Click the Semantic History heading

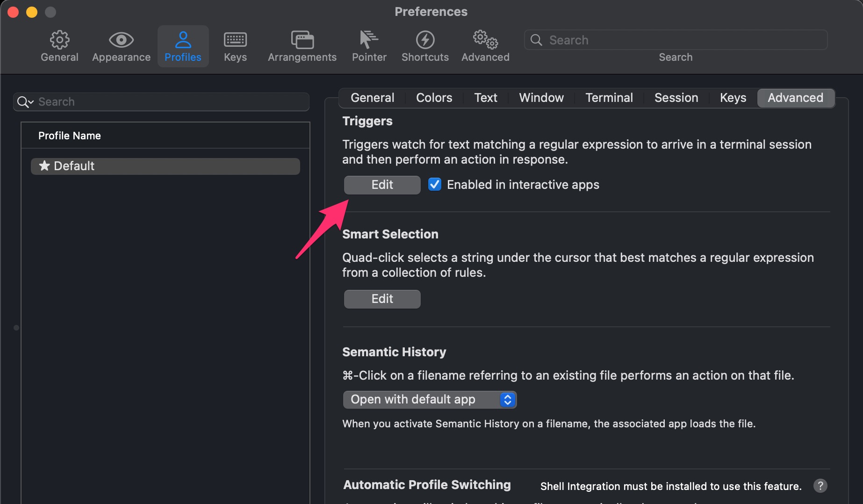tap(394, 352)
